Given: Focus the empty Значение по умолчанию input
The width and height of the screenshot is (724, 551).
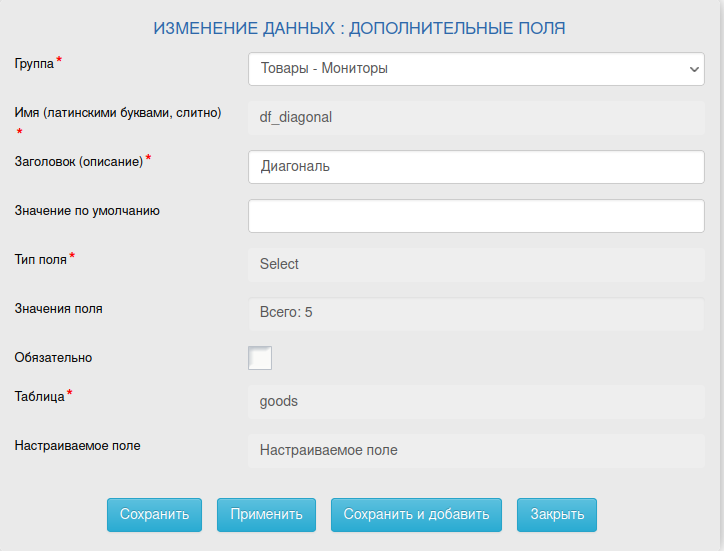Looking at the screenshot, I should 476,216.
